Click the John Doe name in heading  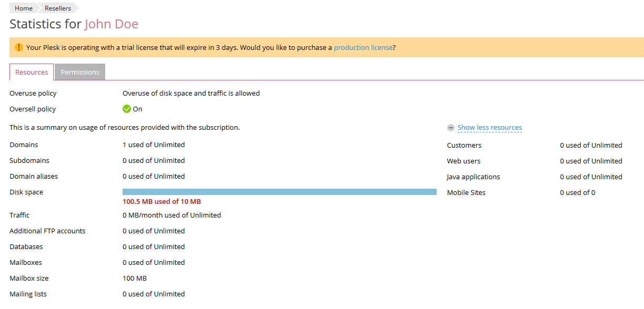pyautogui.click(x=111, y=24)
